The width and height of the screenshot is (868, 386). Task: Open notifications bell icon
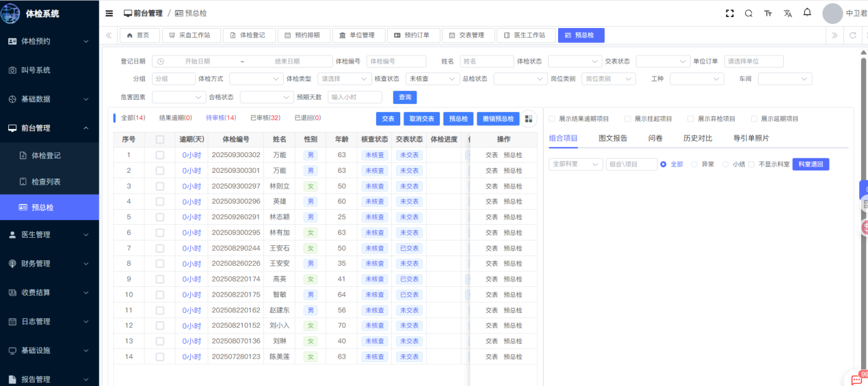pos(807,13)
